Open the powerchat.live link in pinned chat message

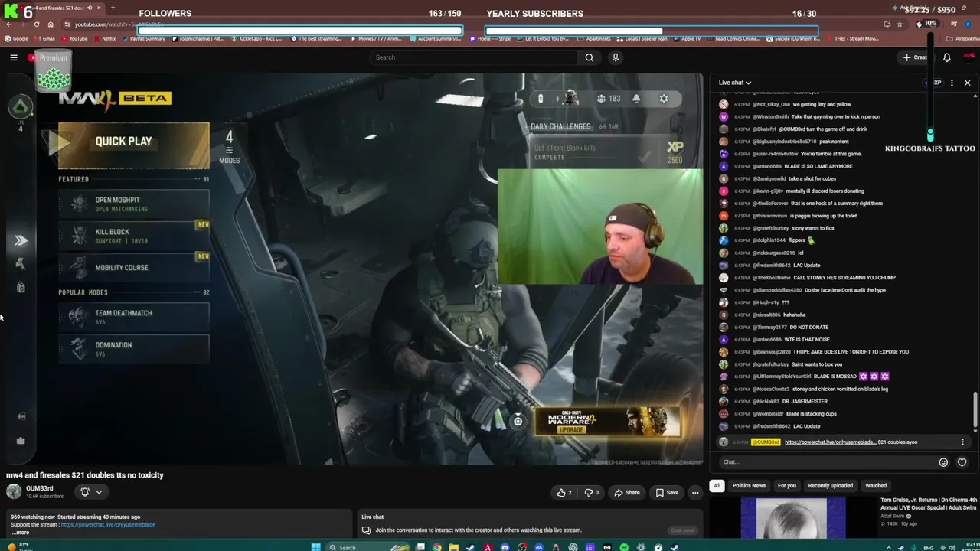830,442
